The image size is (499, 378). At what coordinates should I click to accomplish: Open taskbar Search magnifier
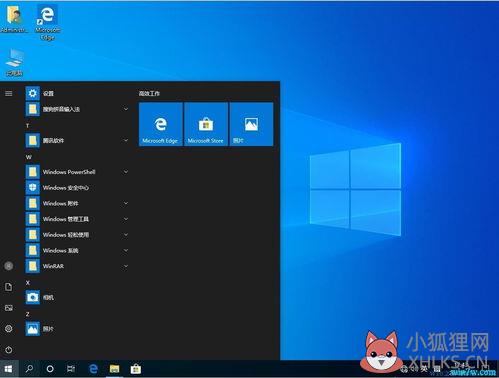(x=29, y=369)
